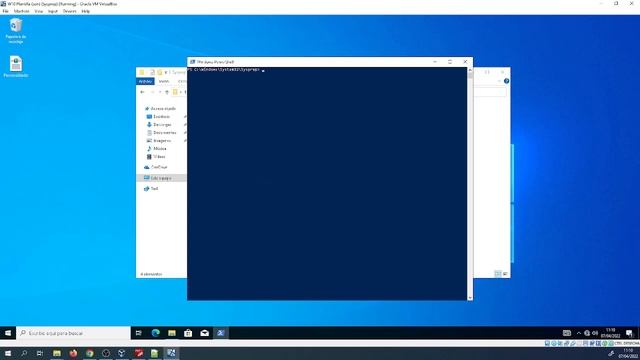Click Explorer help question mark icon

point(506,81)
